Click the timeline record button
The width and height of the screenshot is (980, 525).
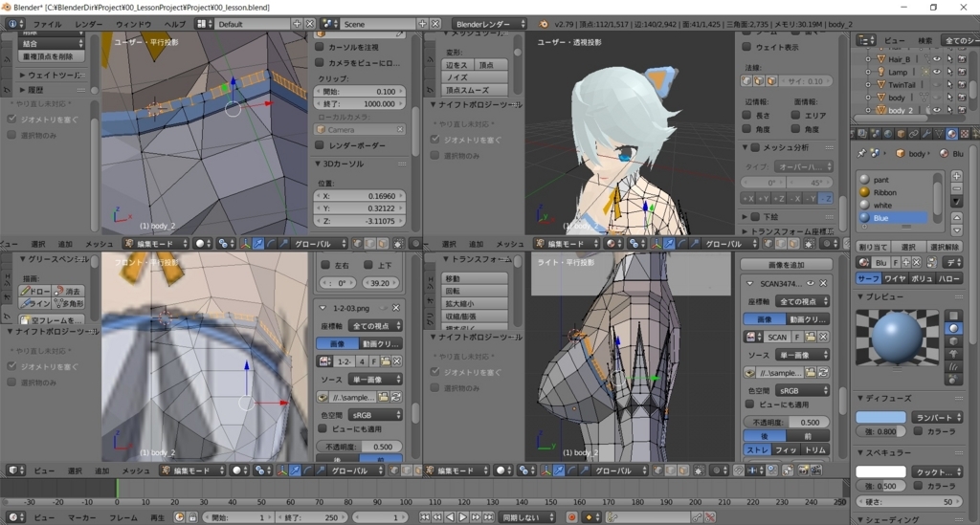tap(571, 517)
